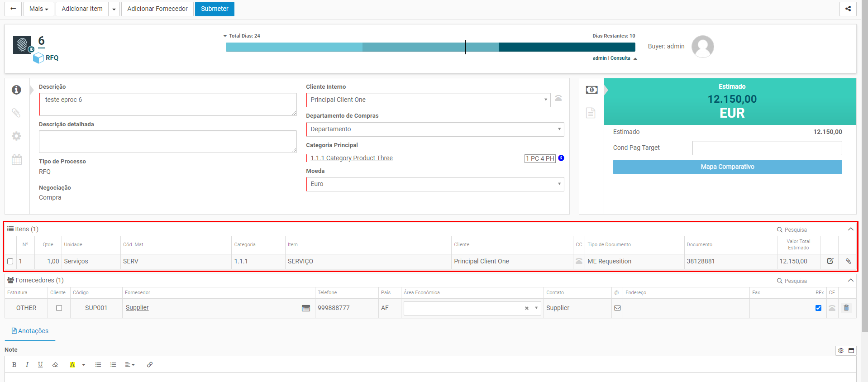Viewport: 868px width, 382px height.
Task: Click the Adicionar Item button
Action: (x=82, y=9)
